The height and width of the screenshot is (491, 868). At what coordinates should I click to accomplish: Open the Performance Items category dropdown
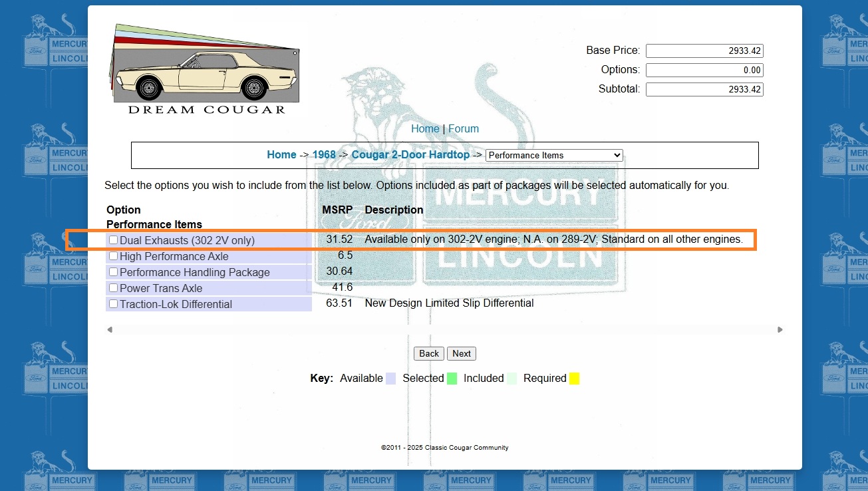point(554,155)
